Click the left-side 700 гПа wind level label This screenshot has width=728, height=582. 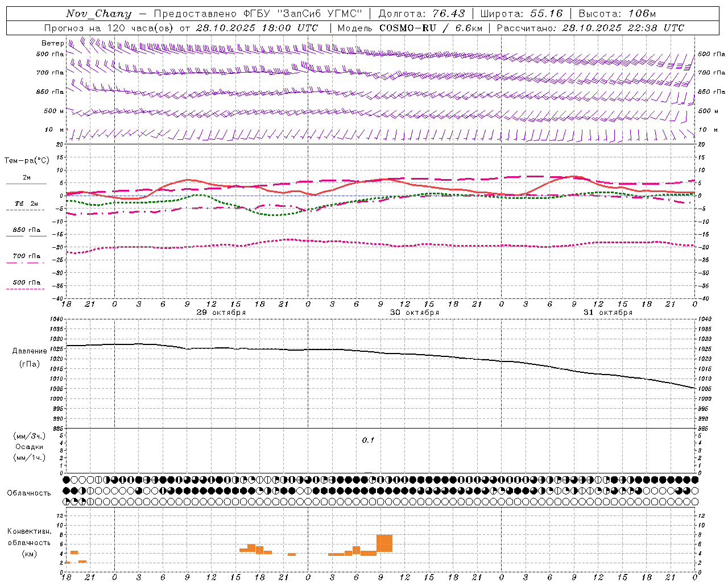50,73
